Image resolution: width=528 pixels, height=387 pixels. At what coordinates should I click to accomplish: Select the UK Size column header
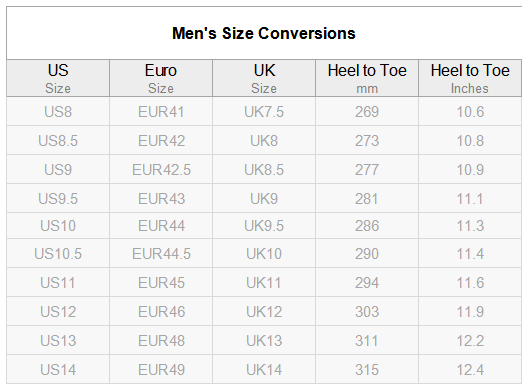[264, 78]
